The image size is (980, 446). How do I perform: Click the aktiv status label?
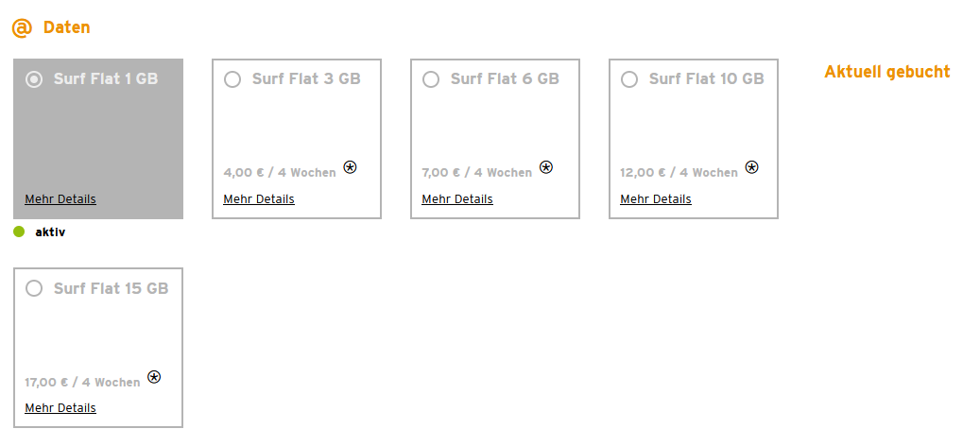coord(50,232)
